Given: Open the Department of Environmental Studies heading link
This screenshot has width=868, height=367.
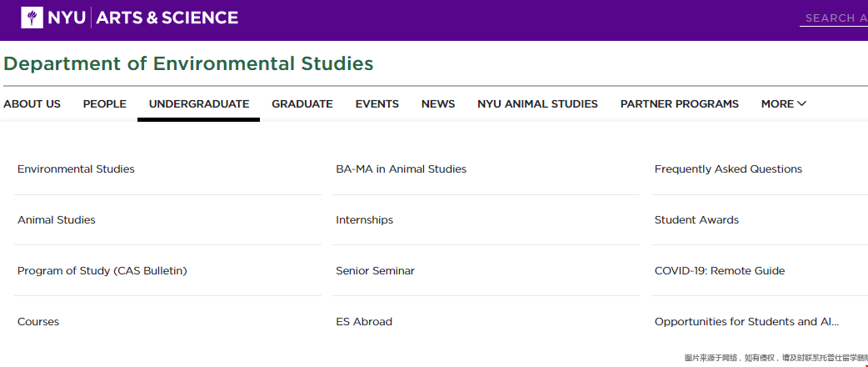Looking at the screenshot, I should pos(188,63).
